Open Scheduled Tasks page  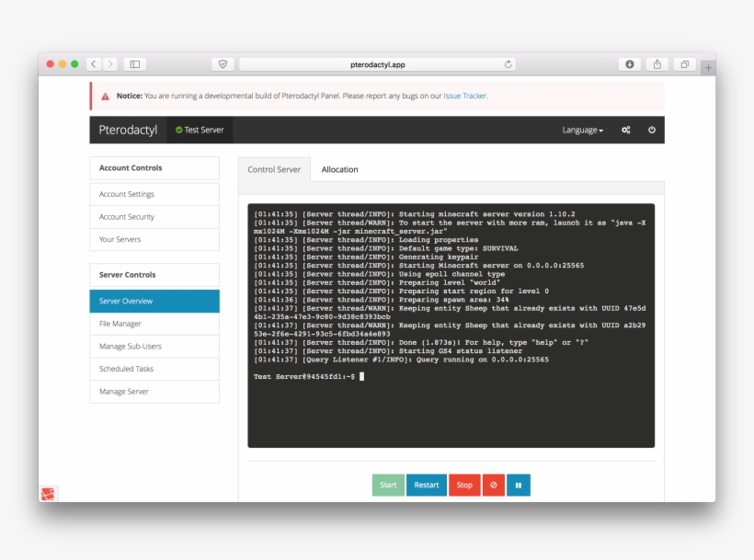(154, 369)
